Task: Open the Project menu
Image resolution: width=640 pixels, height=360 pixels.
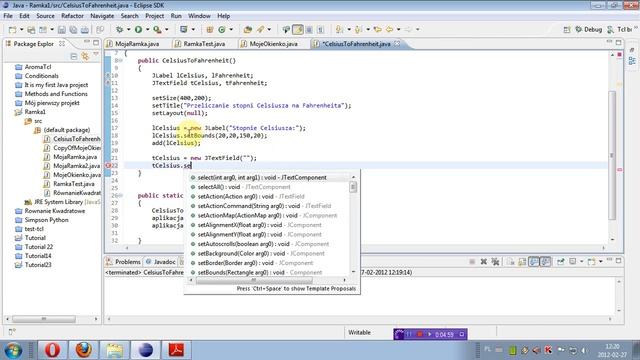Action: point(154,16)
